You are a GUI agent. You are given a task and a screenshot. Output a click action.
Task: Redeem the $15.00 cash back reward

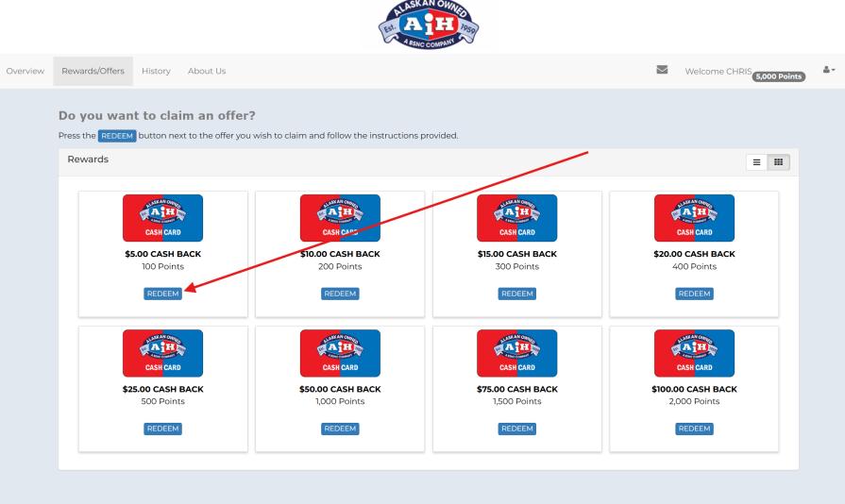516,294
